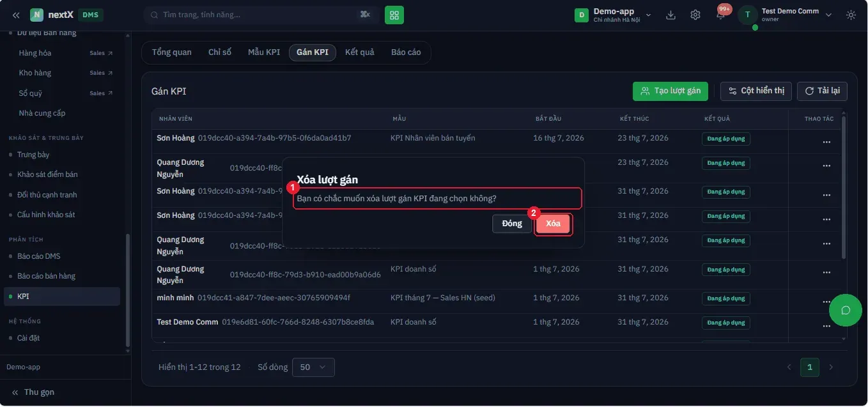The image size is (868, 407).
Task: Focus the Tìm trang, tính năng search field
Action: click(x=261, y=15)
